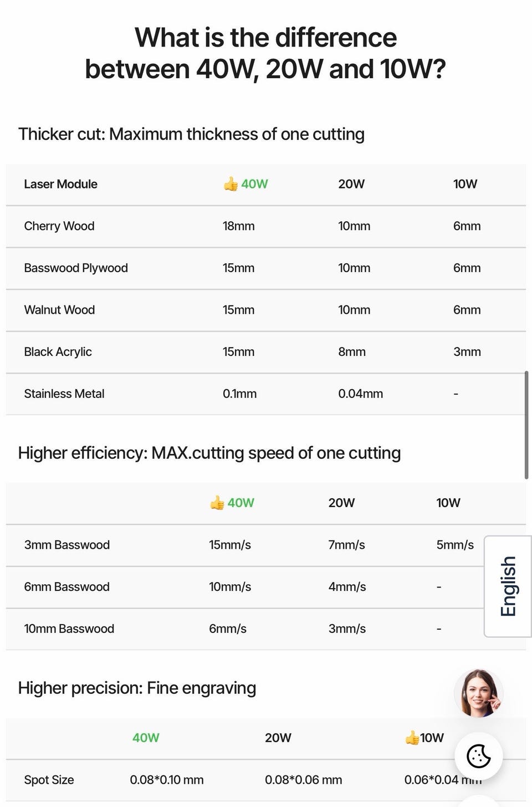Open live chat support agent avatar
Image resolution: width=532 pixels, height=807 pixels.
(x=479, y=693)
